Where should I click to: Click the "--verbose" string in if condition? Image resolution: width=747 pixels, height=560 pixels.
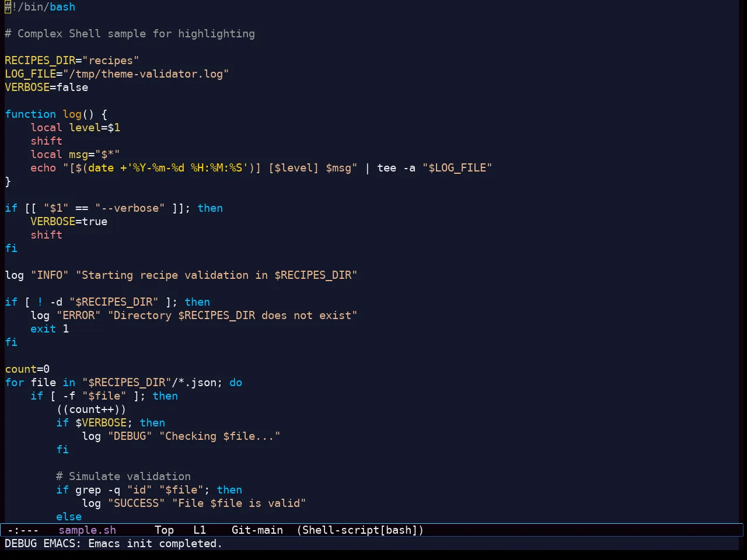130,208
